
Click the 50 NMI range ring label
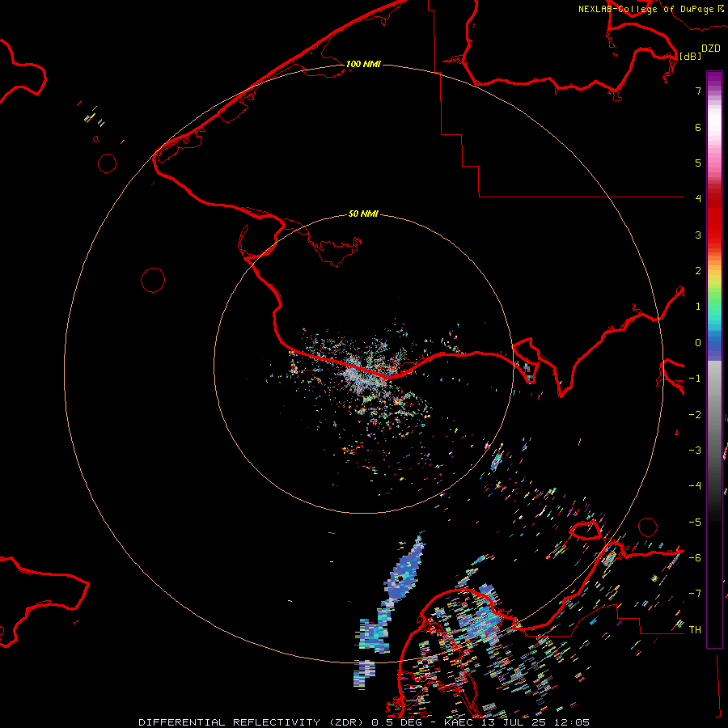[x=363, y=214]
